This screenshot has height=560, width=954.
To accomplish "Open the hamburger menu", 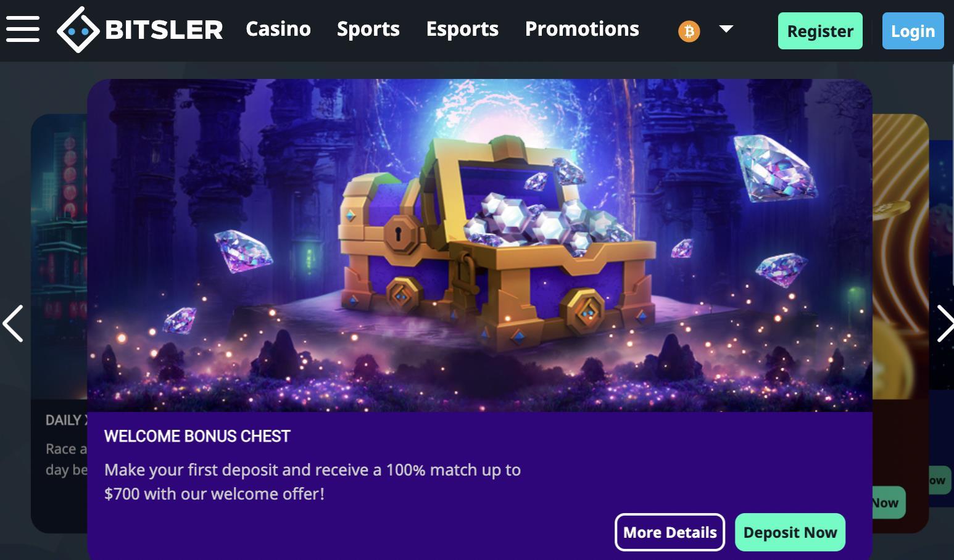I will pos(23,29).
